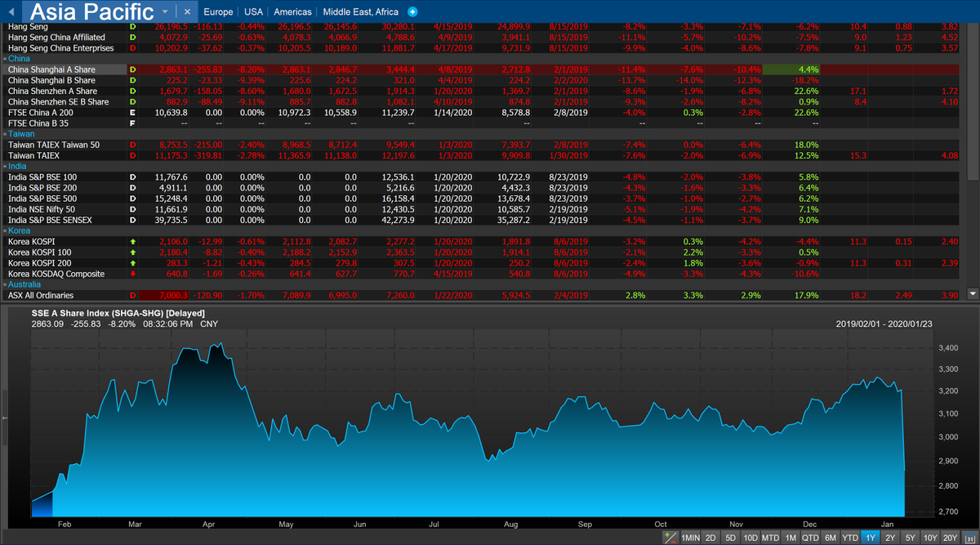Set chart range to 20Y
This screenshot has width=980, height=545.
pos(951,538)
